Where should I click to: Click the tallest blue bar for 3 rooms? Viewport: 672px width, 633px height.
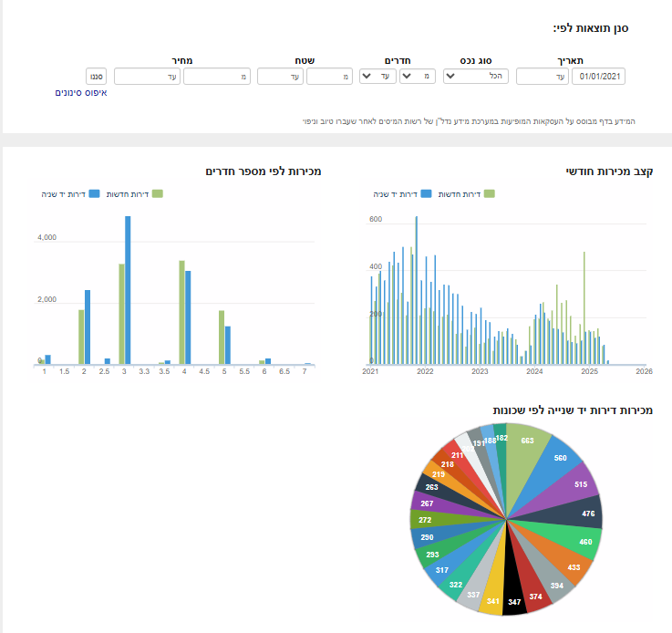point(129,292)
